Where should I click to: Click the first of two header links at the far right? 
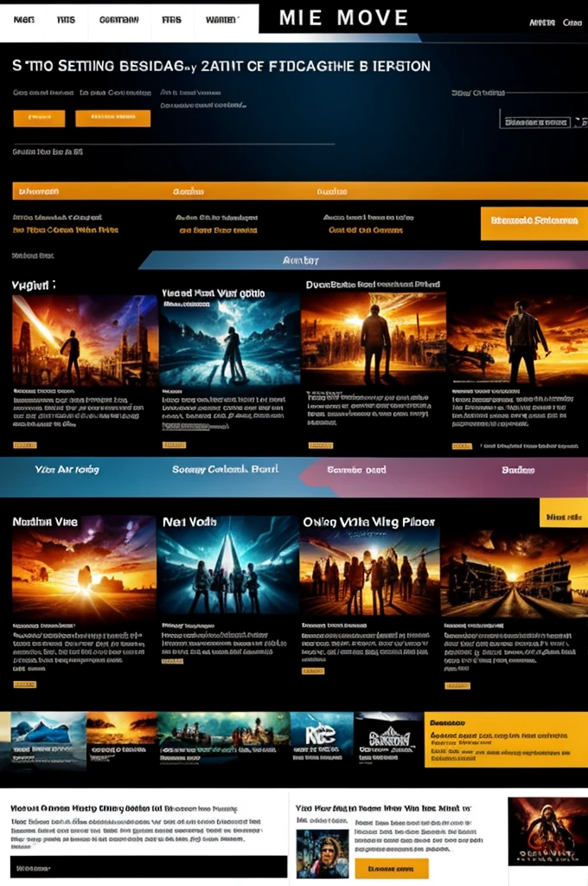(x=541, y=22)
